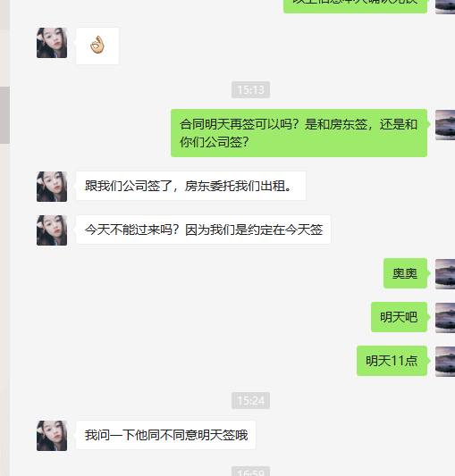Click the message 今天不能过来吗？因为我们是约定在今天签
Screen dimensions: 455x476
[203, 230]
